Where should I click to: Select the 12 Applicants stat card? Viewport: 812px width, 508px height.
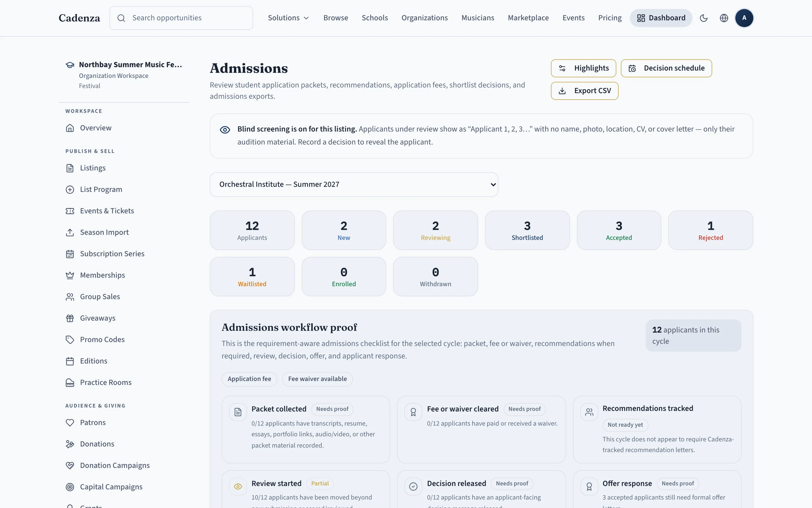(x=252, y=230)
